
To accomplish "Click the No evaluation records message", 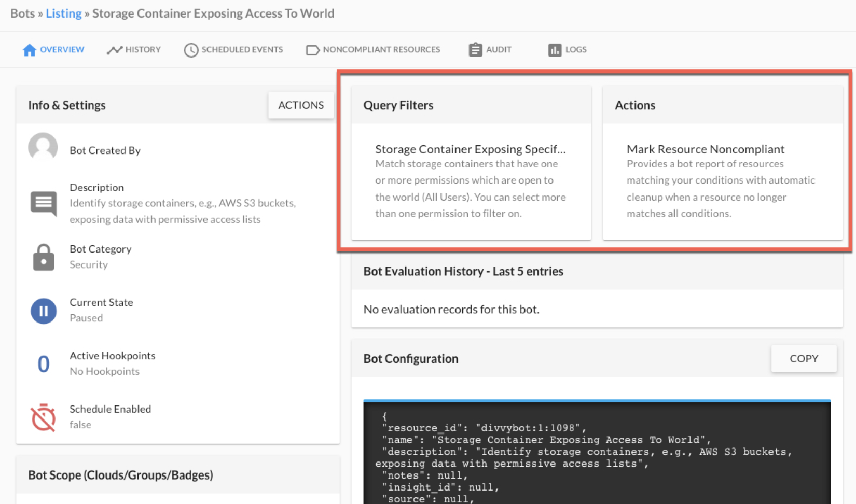I will (x=451, y=310).
